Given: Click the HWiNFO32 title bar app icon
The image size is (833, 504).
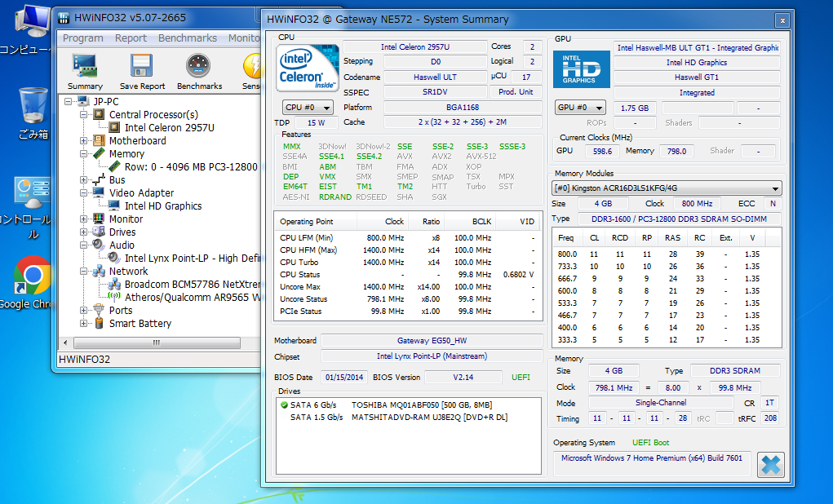Looking at the screenshot, I should coord(64,18).
